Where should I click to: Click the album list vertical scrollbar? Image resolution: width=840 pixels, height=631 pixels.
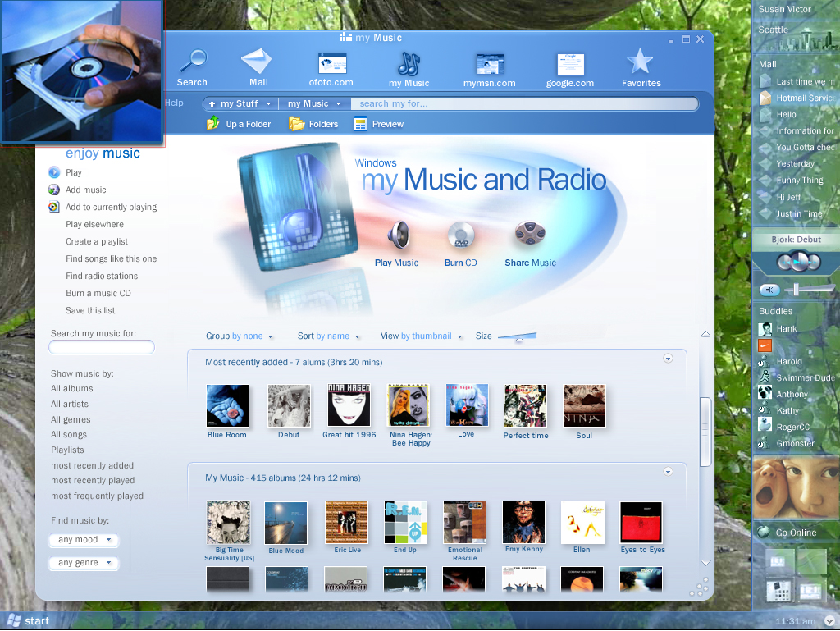coord(705,432)
